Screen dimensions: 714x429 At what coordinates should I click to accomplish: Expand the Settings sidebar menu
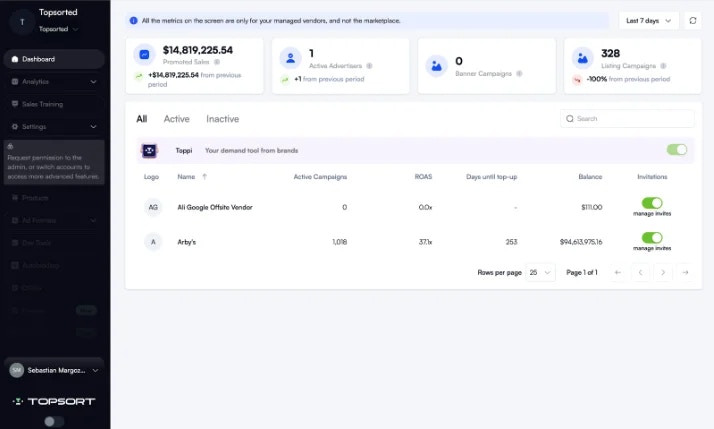[54, 127]
